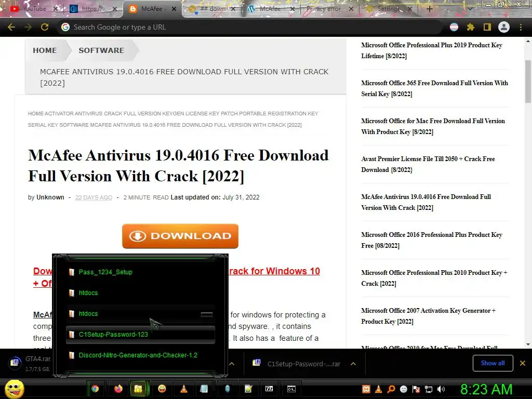532x399 pixels.
Task: Open 7-Zip from the taskbar
Action: pos(269,389)
